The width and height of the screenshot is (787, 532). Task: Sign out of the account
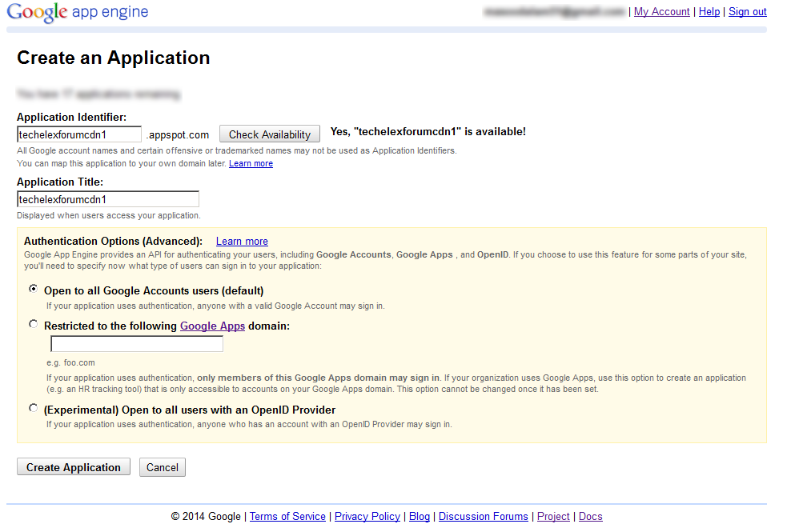click(x=747, y=11)
